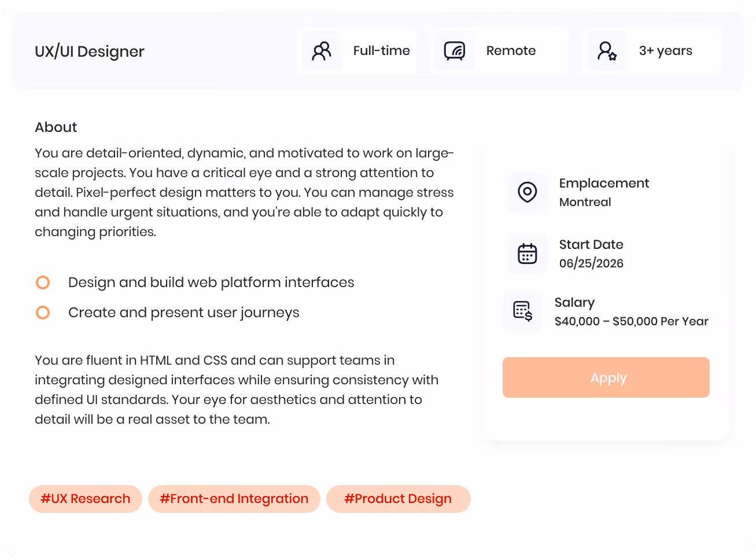Click the Emplacement label

tap(604, 183)
